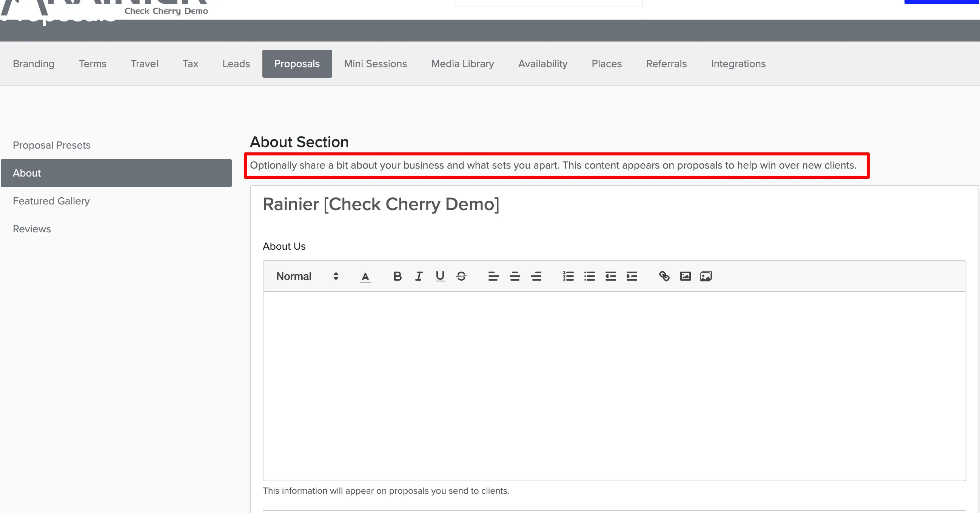Decrease the paragraph indent
This screenshot has width=980, height=513.
610,276
